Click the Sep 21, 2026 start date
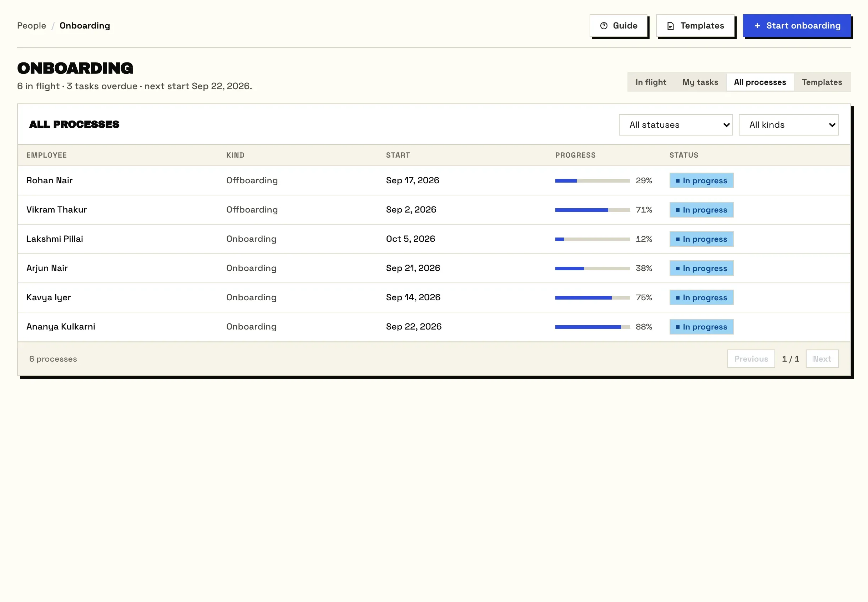Image resolution: width=868 pixels, height=602 pixels. [x=413, y=268]
